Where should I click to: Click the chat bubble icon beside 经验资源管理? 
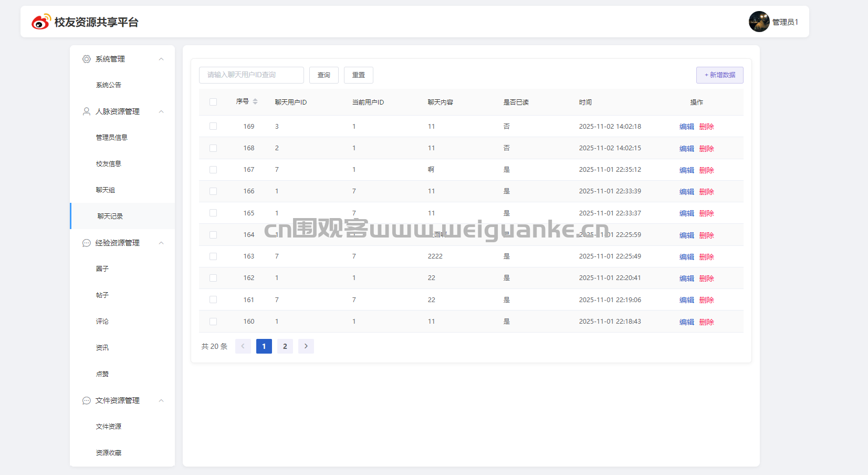[87, 243]
